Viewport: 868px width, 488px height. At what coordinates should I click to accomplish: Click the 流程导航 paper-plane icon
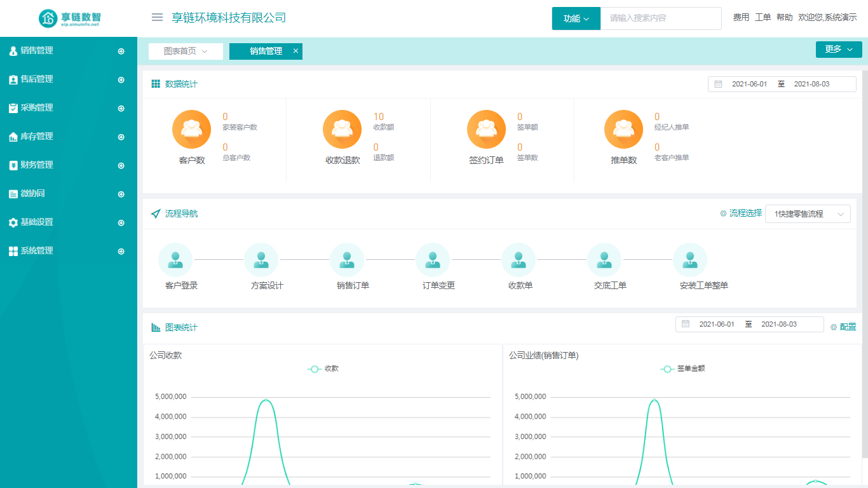(x=156, y=213)
